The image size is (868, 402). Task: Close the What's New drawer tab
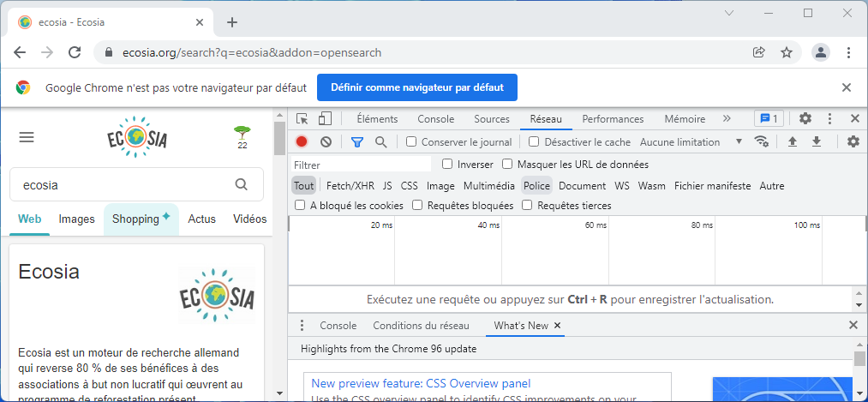click(558, 326)
